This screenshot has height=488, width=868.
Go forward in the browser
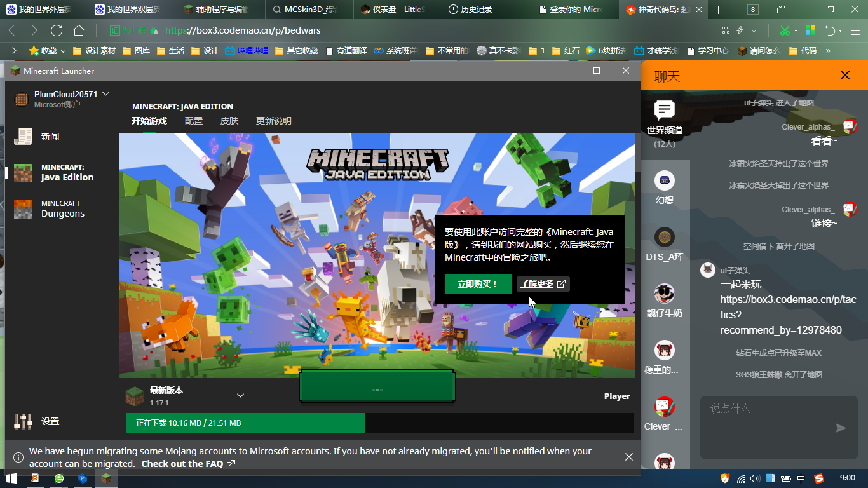point(34,30)
